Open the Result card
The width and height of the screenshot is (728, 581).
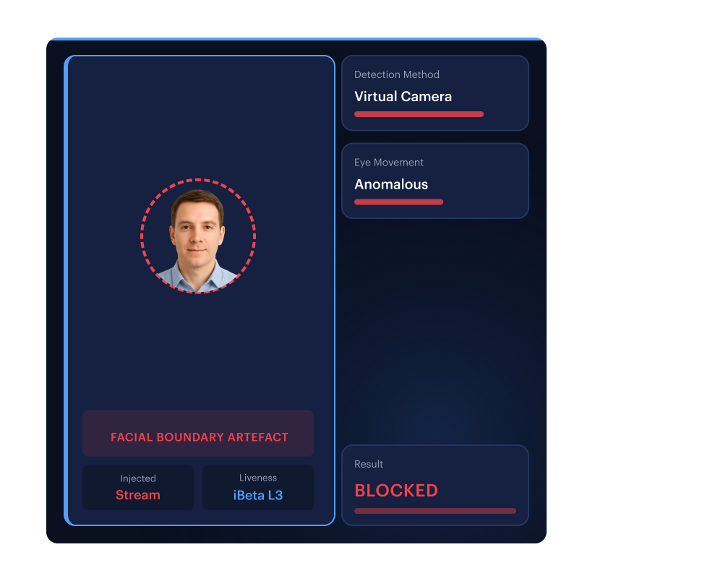(x=435, y=486)
